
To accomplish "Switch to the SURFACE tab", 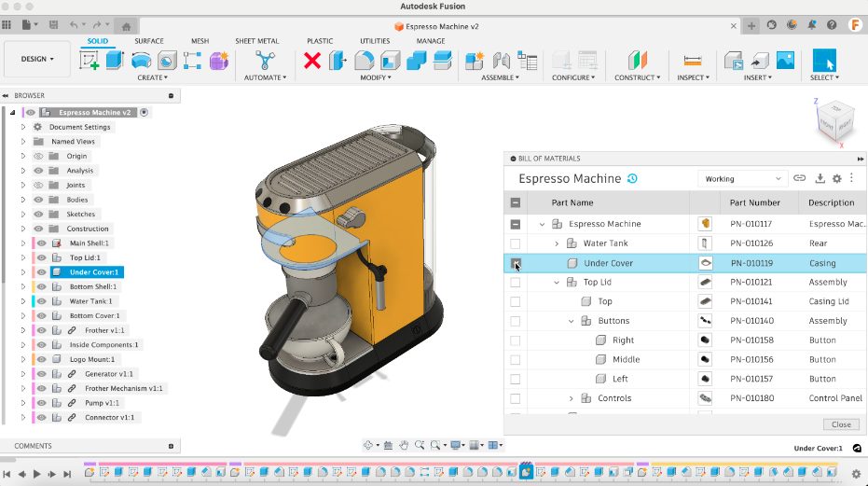I will (148, 41).
